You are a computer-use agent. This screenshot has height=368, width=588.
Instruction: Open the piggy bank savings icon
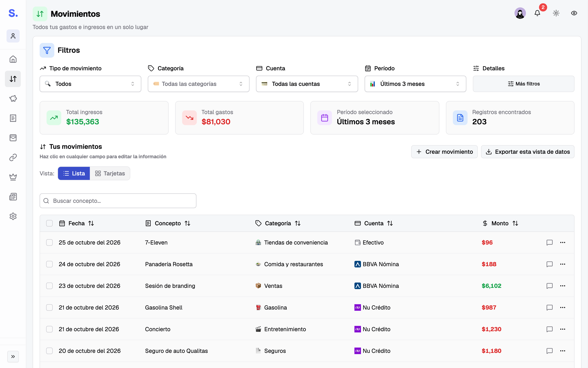click(13, 98)
